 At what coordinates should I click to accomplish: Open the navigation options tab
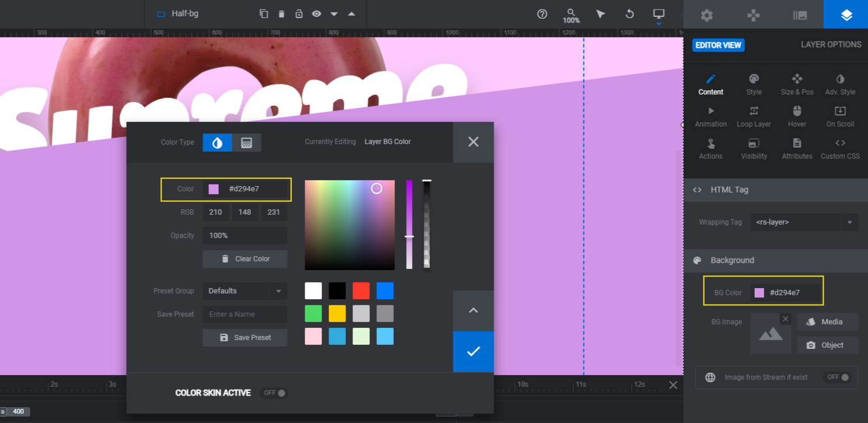754,15
